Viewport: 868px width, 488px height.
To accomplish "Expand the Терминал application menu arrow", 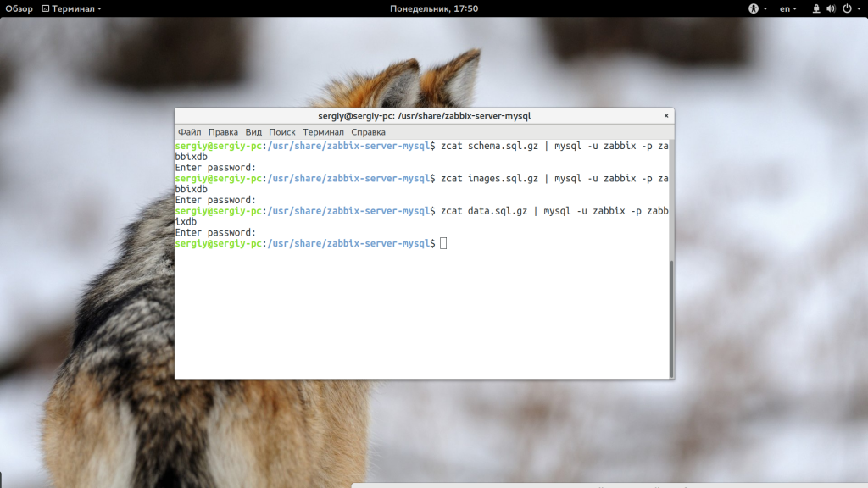I will coord(99,8).
